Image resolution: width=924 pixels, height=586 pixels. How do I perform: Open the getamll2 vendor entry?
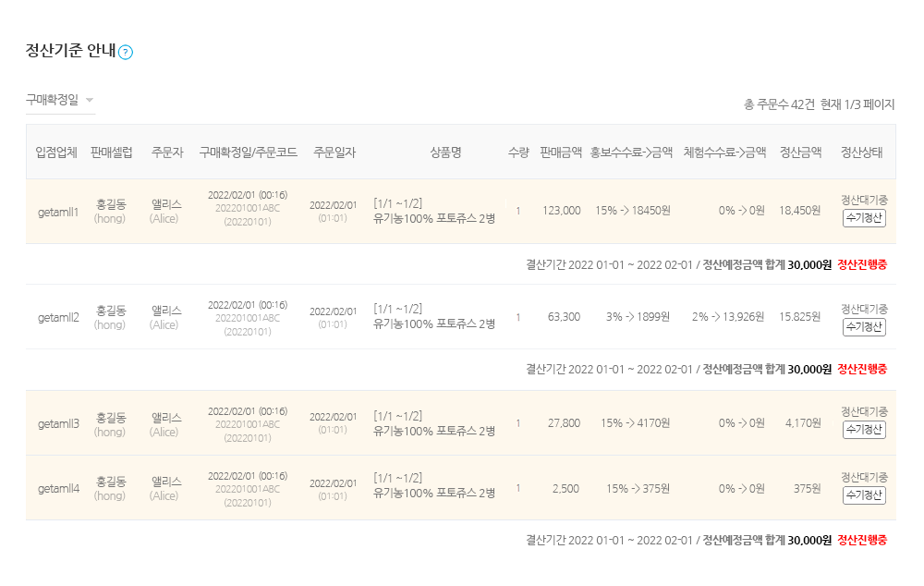tap(58, 317)
